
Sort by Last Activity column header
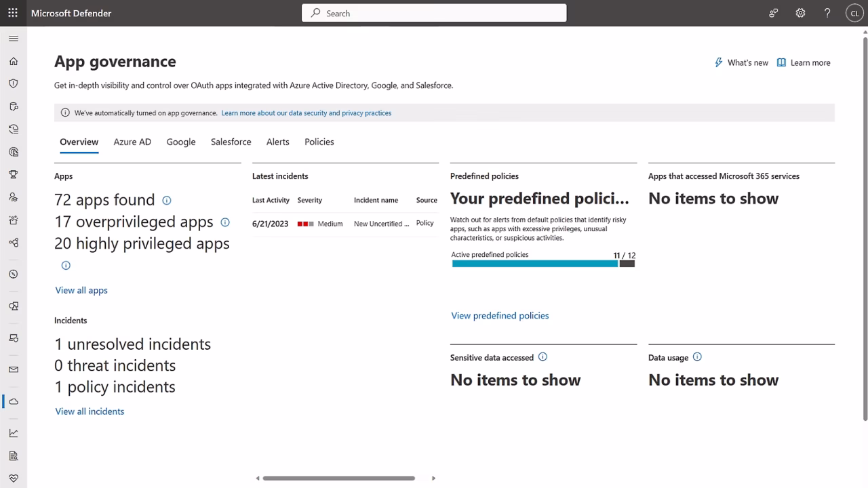tap(271, 200)
